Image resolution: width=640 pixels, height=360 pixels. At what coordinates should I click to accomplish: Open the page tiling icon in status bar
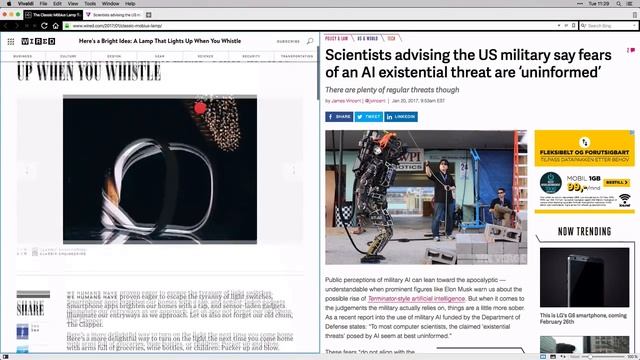pos(543,357)
